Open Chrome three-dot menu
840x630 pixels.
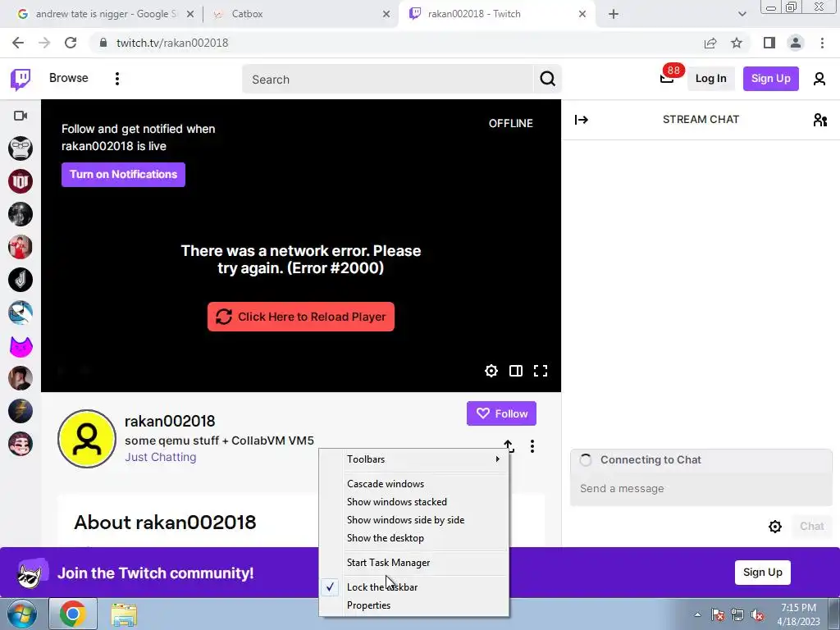(x=822, y=43)
